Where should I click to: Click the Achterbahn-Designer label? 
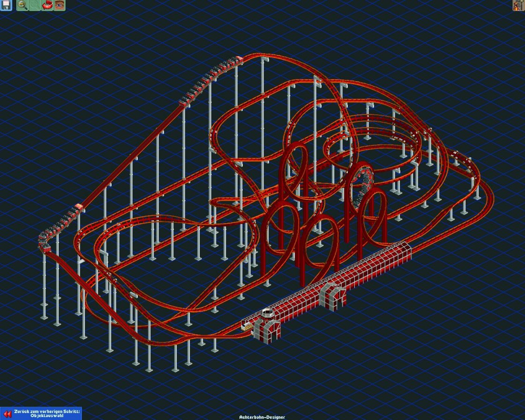coord(262,417)
